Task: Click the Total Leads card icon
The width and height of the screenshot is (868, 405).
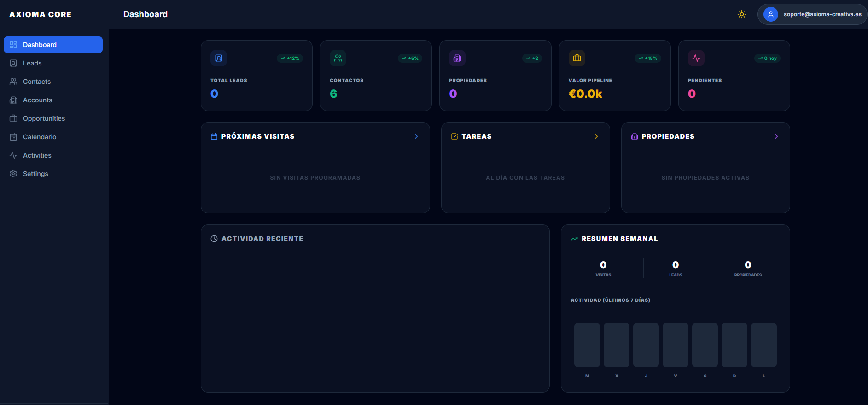Action: coord(219,58)
